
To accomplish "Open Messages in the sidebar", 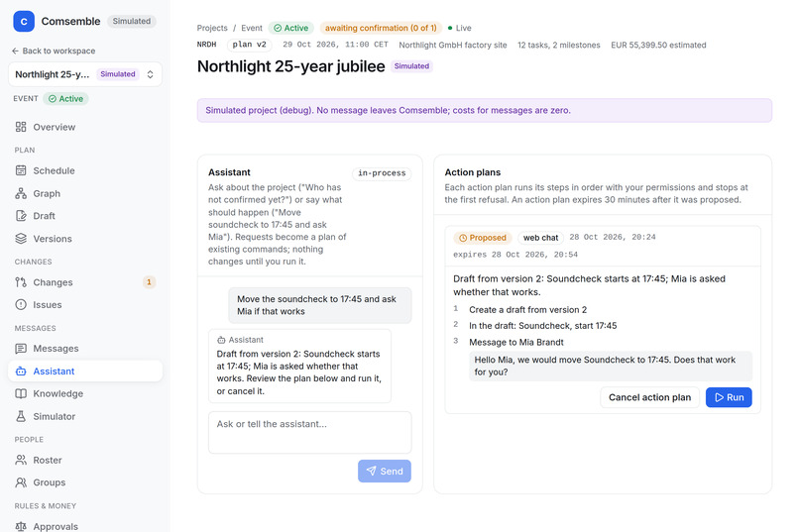I will (85, 348).
